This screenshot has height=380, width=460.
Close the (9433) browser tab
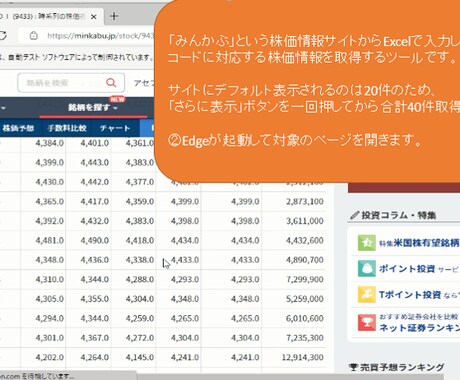[x=94, y=17]
